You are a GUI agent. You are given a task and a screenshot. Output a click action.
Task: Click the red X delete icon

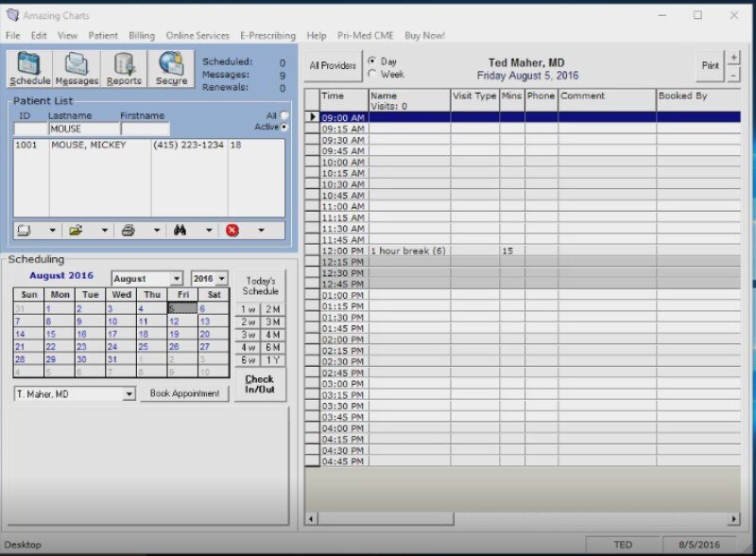click(x=232, y=230)
